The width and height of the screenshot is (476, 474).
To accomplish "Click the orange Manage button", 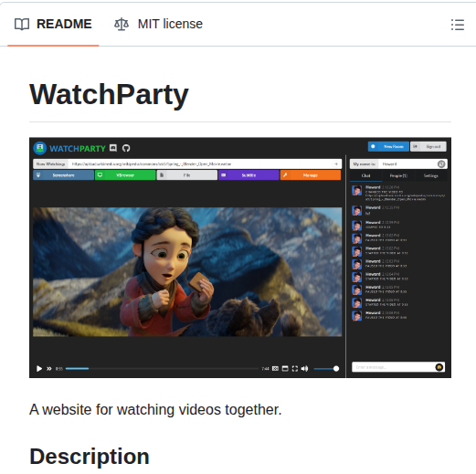I will pyautogui.click(x=311, y=175).
